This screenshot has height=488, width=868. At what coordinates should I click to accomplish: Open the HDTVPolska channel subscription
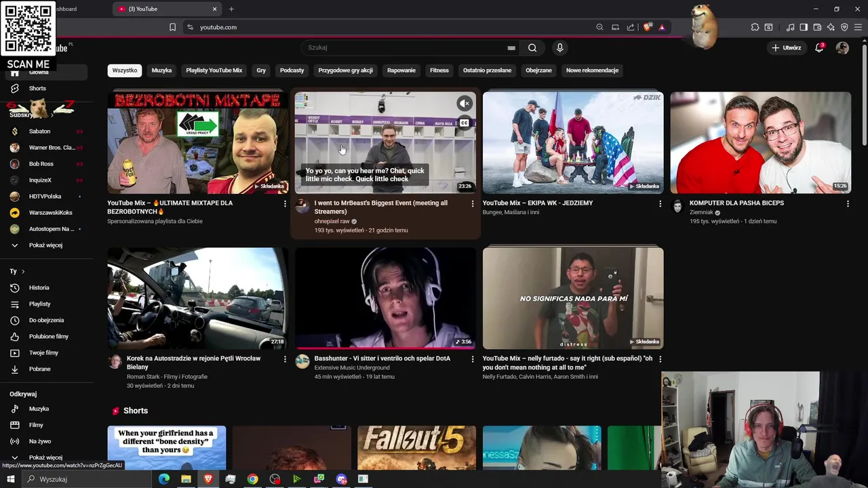(x=45, y=196)
